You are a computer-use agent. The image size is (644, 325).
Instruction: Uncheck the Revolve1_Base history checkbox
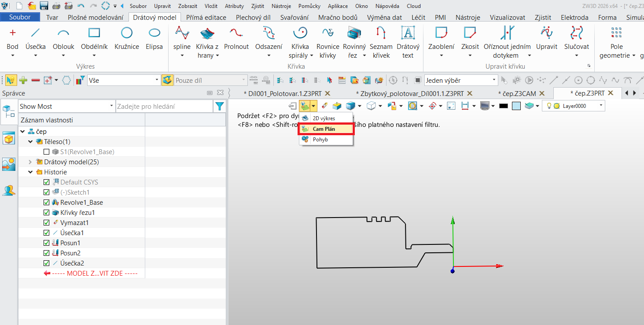click(x=47, y=203)
